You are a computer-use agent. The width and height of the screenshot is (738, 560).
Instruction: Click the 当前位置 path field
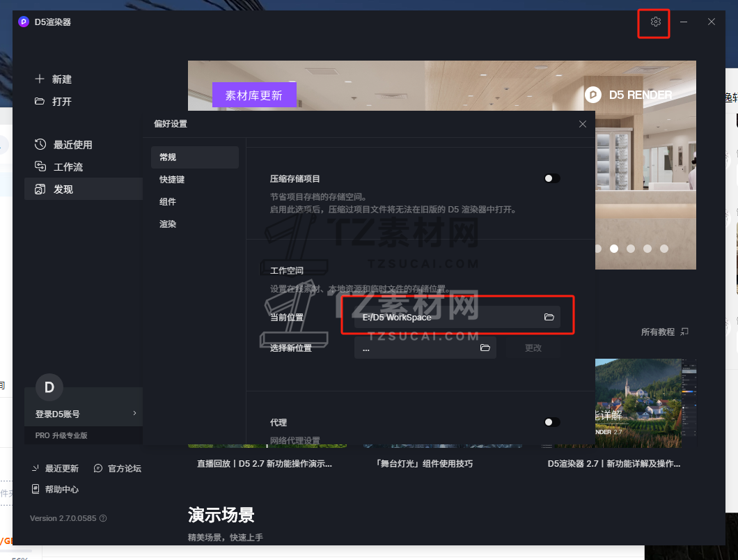click(x=457, y=317)
